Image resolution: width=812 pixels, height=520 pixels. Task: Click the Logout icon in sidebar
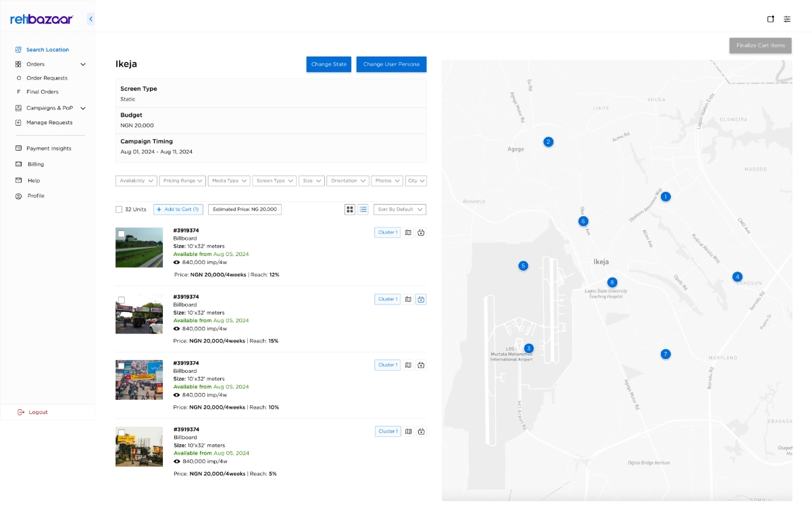point(21,412)
